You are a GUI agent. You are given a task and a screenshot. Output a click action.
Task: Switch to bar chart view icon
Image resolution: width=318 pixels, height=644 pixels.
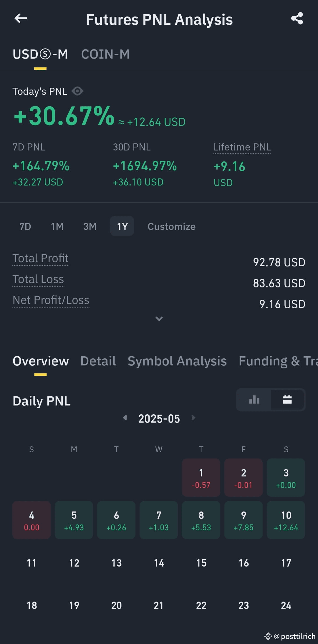tap(254, 400)
